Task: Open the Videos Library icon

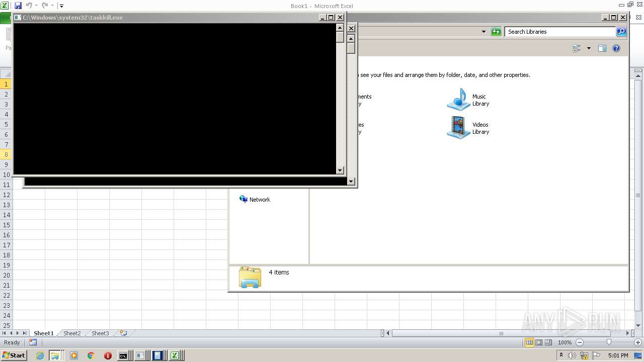Action: 458,128
